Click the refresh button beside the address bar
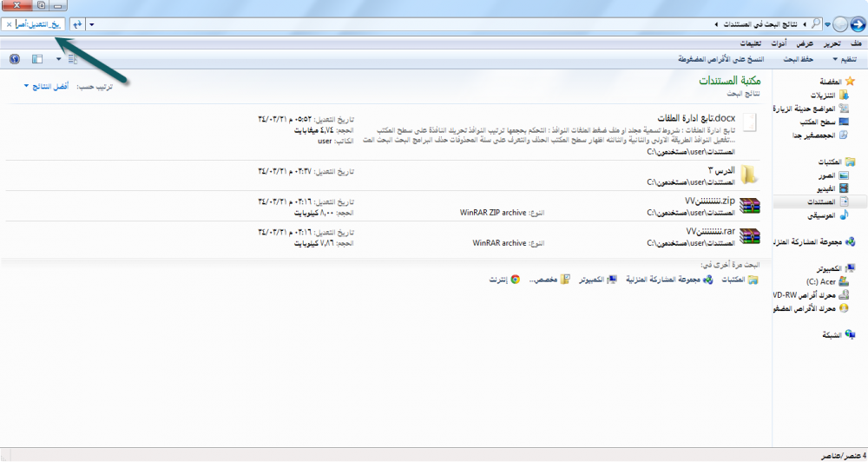Image resolution: width=868 pixels, height=462 pixels. pos(78,24)
